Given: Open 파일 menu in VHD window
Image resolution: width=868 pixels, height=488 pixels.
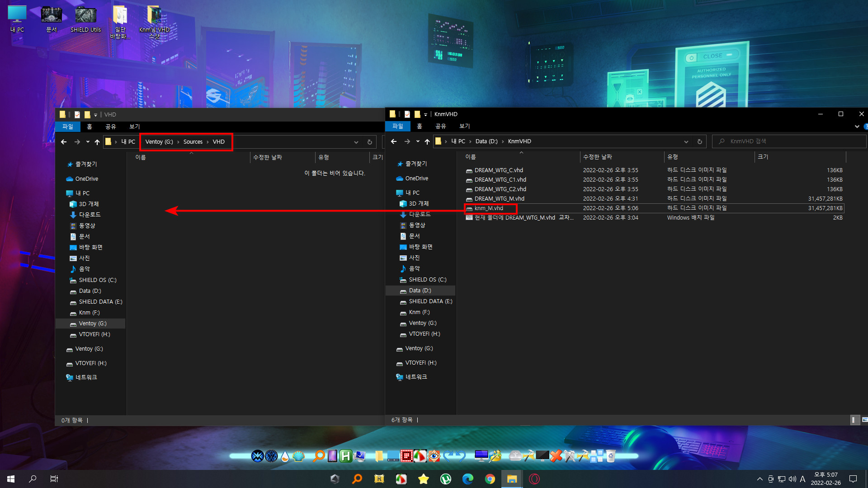Looking at the screenshot, I should (x=68, y=127).
